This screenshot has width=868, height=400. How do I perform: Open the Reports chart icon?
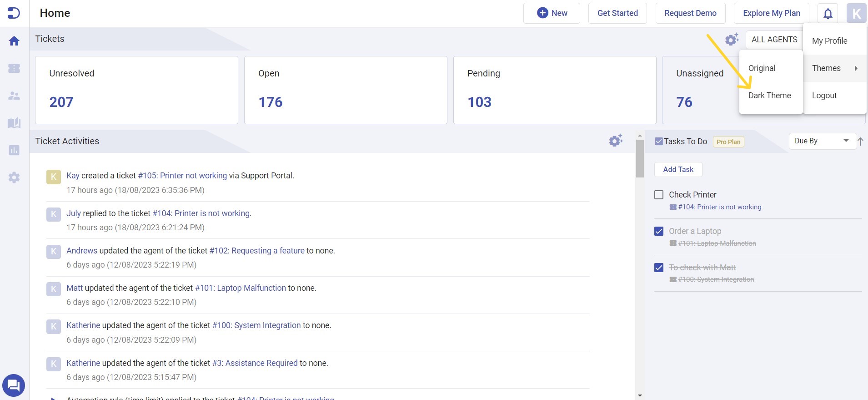point(14,150)
